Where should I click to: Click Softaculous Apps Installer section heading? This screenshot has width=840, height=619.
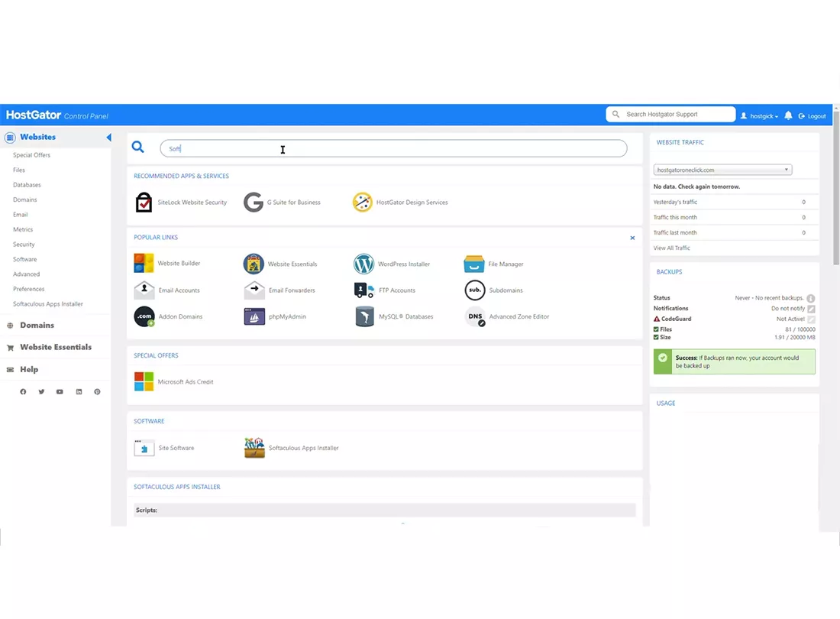tap(177, 487)
